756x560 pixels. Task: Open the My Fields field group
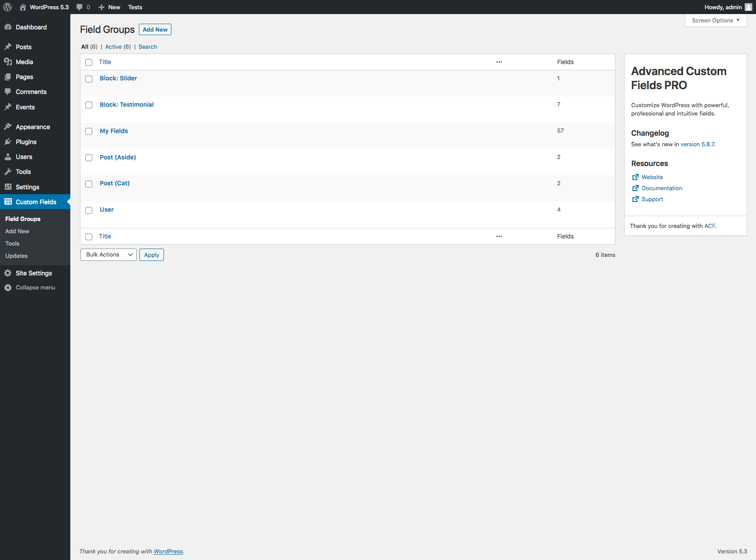114,131
